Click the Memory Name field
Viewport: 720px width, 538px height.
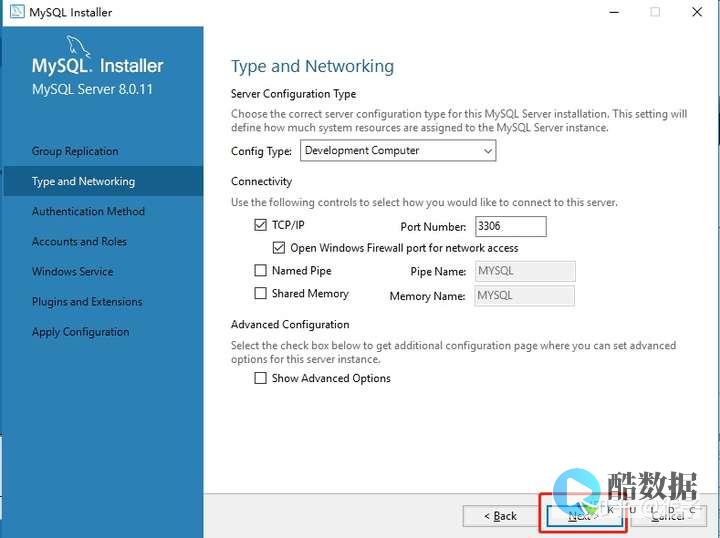pos(524,296)
